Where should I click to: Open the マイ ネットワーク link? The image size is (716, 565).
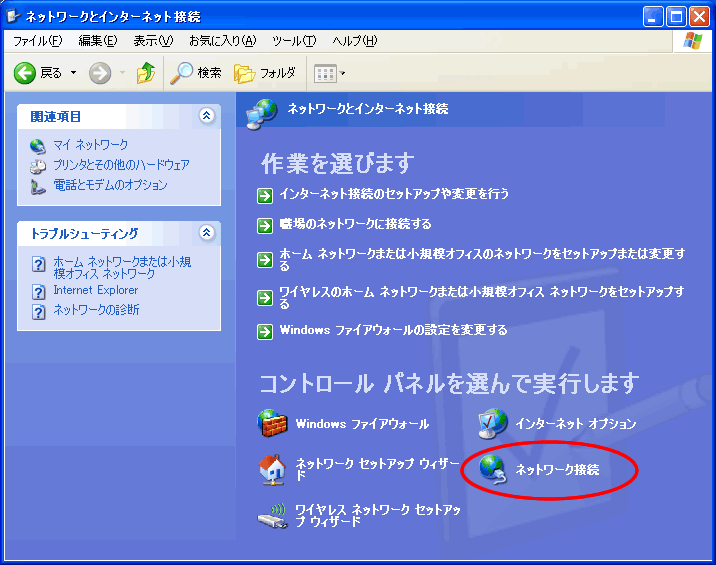click(x=90, y=145)
